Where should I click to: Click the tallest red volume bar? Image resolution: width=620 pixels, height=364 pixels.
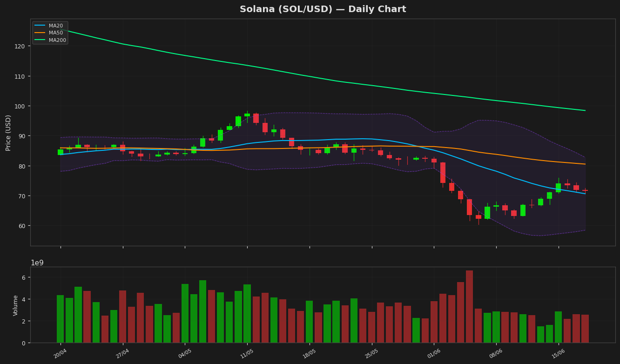(469, 307)
